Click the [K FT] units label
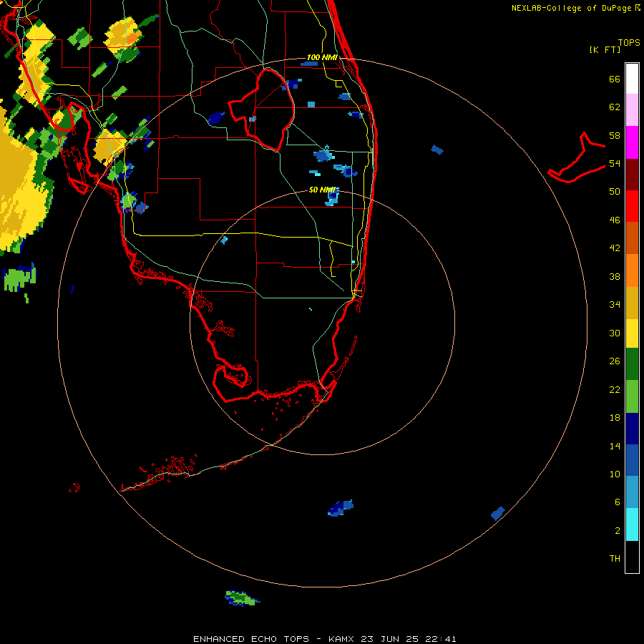Image resolution: width=644 pixels, height=644 pixels. (x=605, y=49)
